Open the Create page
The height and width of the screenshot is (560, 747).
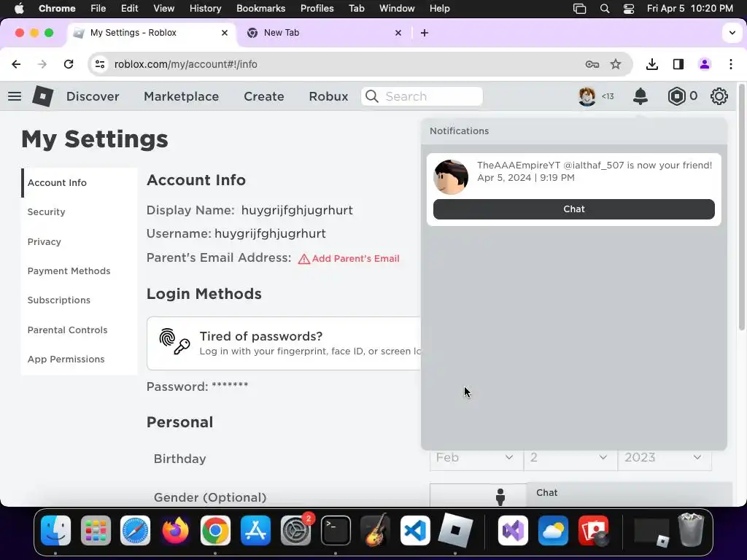(264, 96)
